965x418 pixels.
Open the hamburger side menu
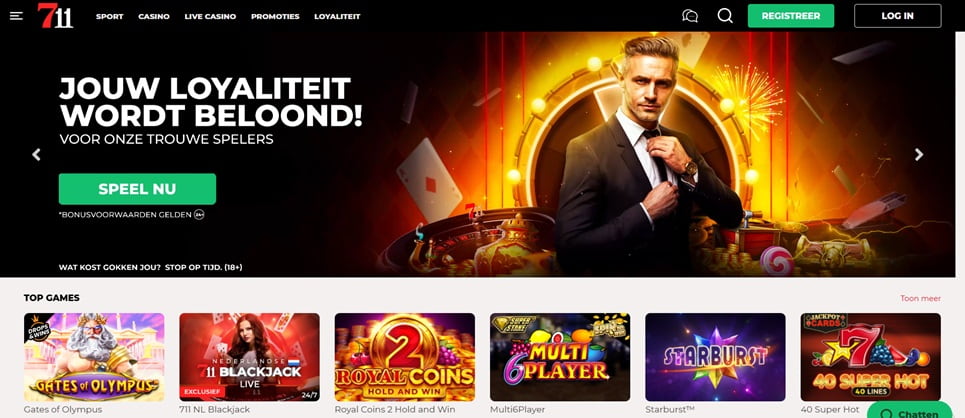(17, 16)
